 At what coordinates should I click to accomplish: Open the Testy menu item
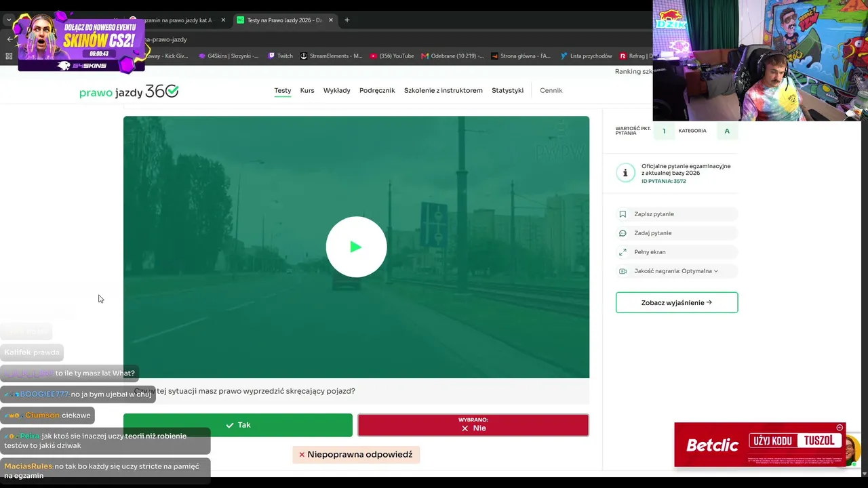point(283,90)
